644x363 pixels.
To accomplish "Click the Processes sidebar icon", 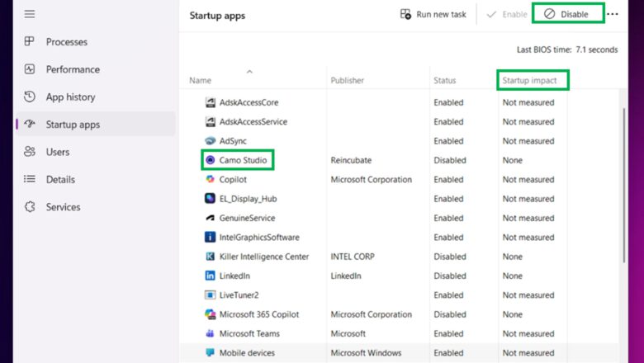I will point(30,41).
